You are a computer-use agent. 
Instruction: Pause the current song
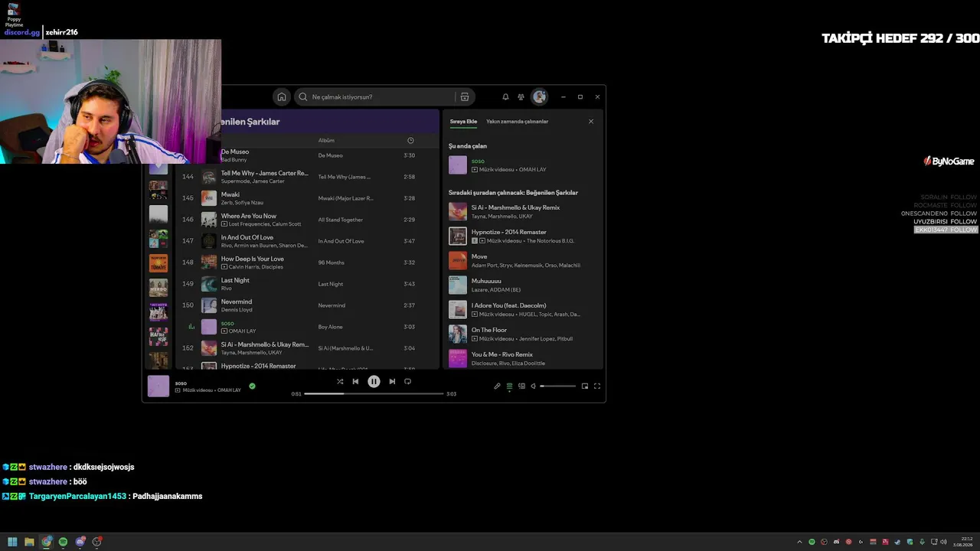(374, 381)
